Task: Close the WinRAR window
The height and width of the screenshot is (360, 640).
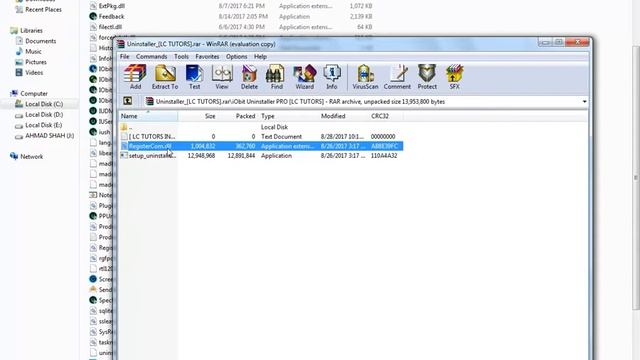Action: pyautogui.click(x=578, y=42)
